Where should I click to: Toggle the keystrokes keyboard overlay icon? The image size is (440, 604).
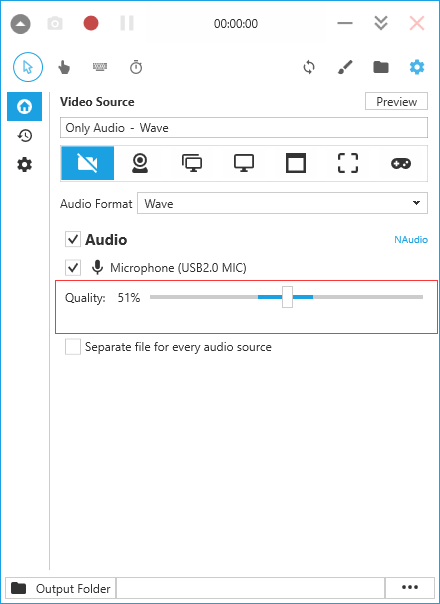tap(100, 67)
